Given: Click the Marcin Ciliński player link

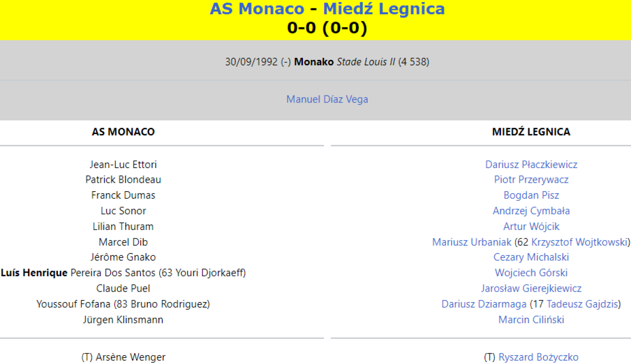Looking at the screenshot, I should coord(531,319).
